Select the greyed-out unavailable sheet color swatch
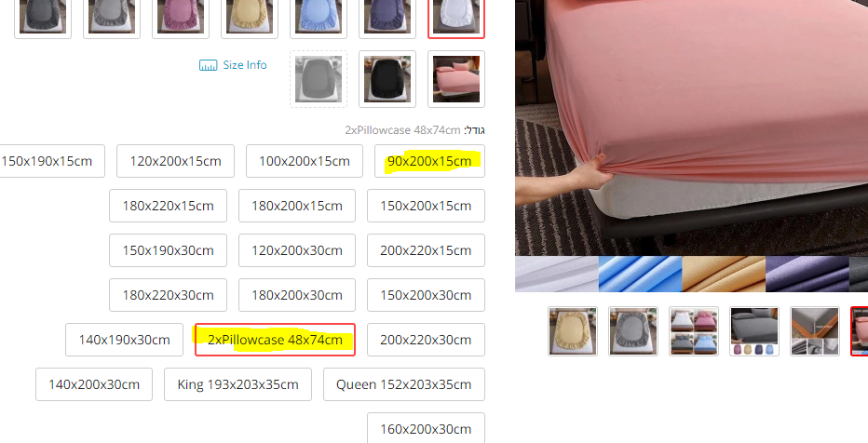The image size is (868, 443). click(x=319, y=79)
